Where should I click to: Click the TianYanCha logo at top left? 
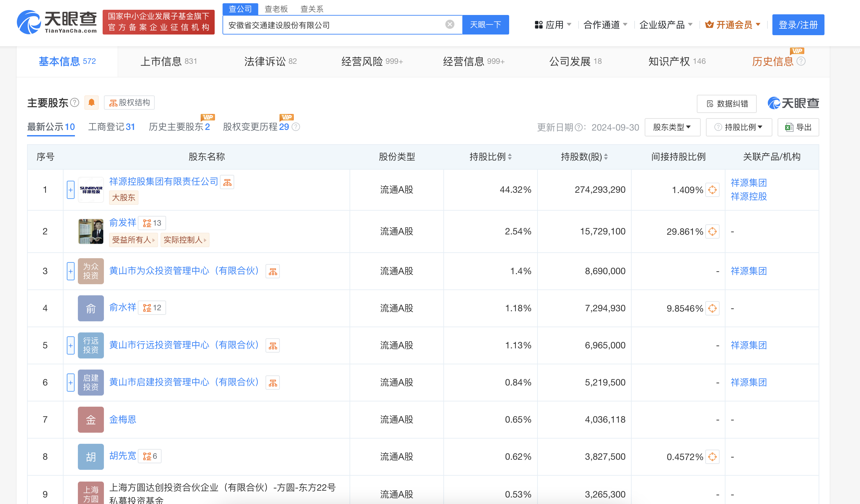(x=57, y=22)
